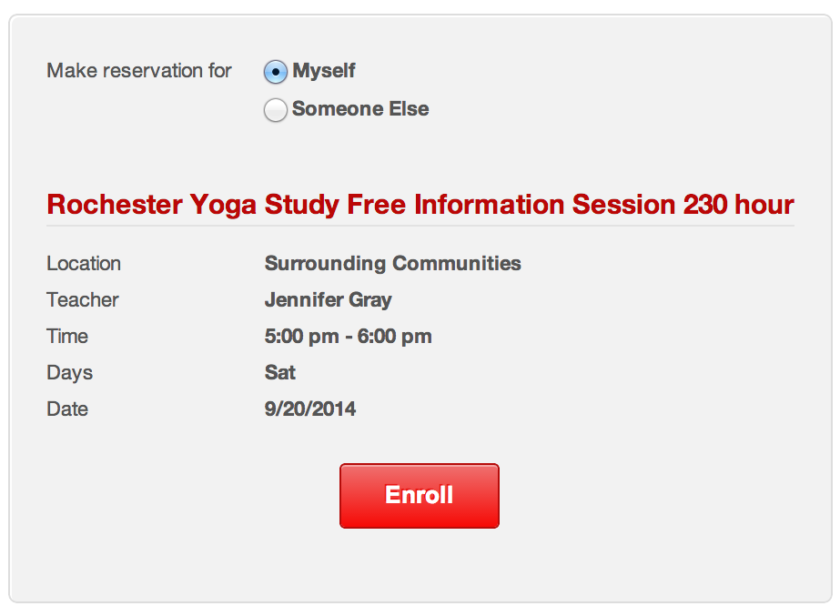The image size is (840, 616).
Task: Select the Myself radio button
Action: tap(275, 72)
